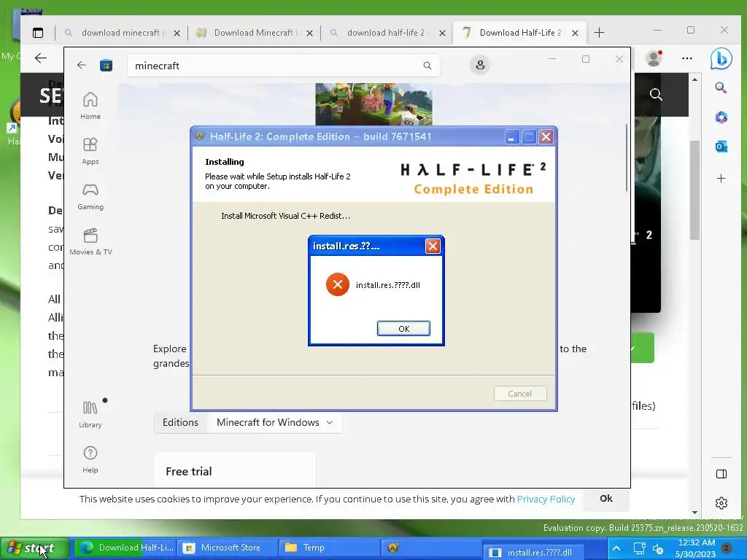
Task: Open Bing chat sidebar button
Action: 721,58
